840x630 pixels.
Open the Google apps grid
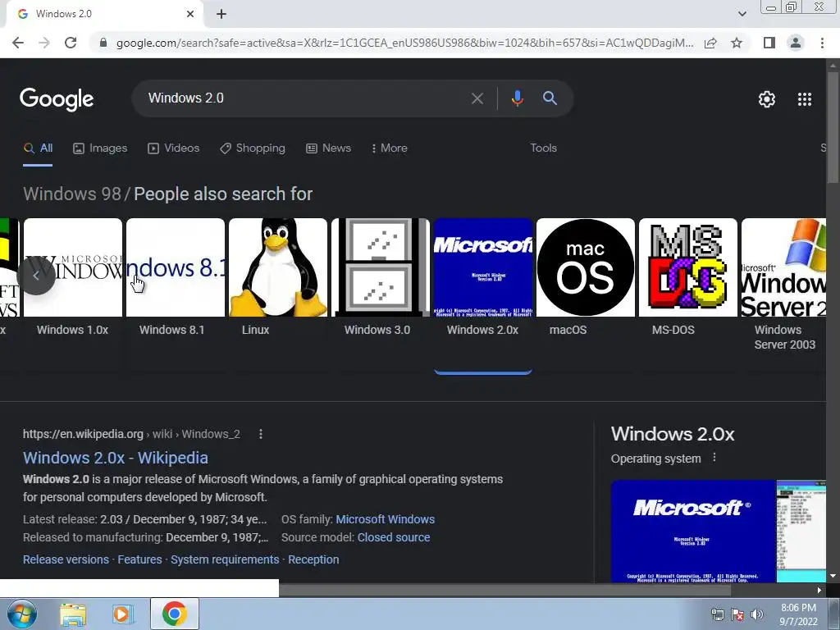click(804, 99)
